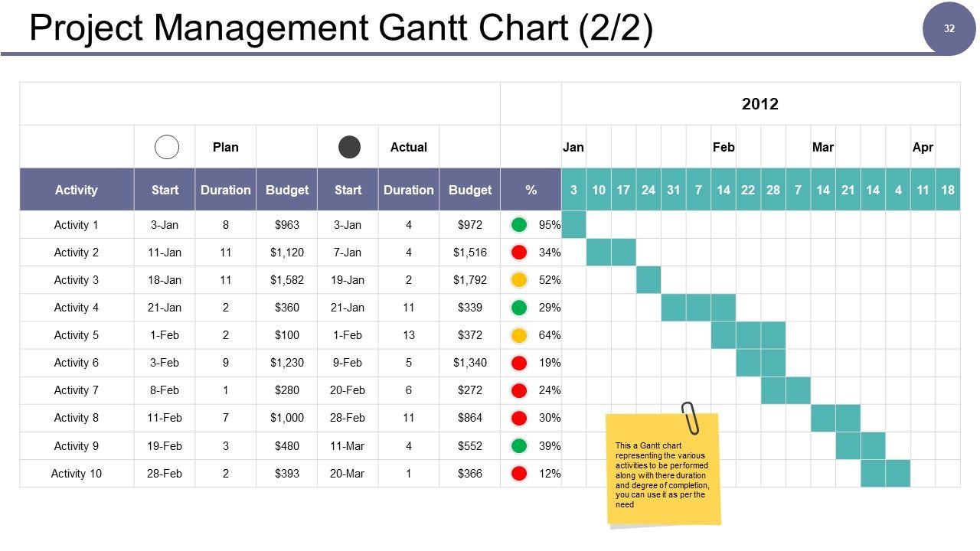The width and height of the screenshot is (980, 551).
Task: Select the '22' date column header
Action: (748, 190)
